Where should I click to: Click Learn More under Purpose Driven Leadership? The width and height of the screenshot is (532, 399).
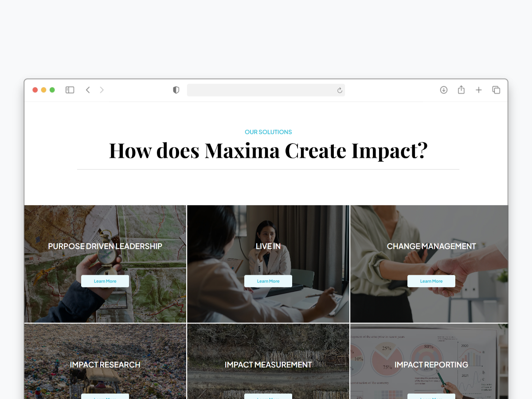point(105,281)
